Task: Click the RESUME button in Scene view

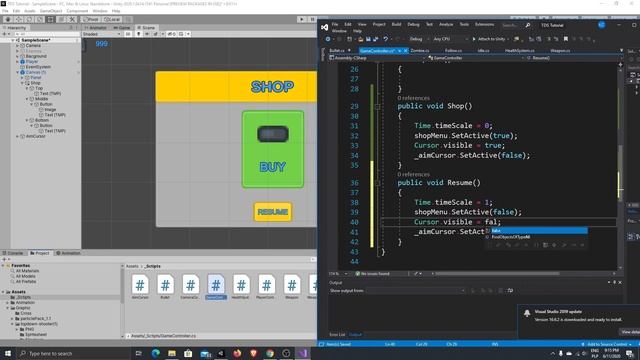Action: (273, 212)
